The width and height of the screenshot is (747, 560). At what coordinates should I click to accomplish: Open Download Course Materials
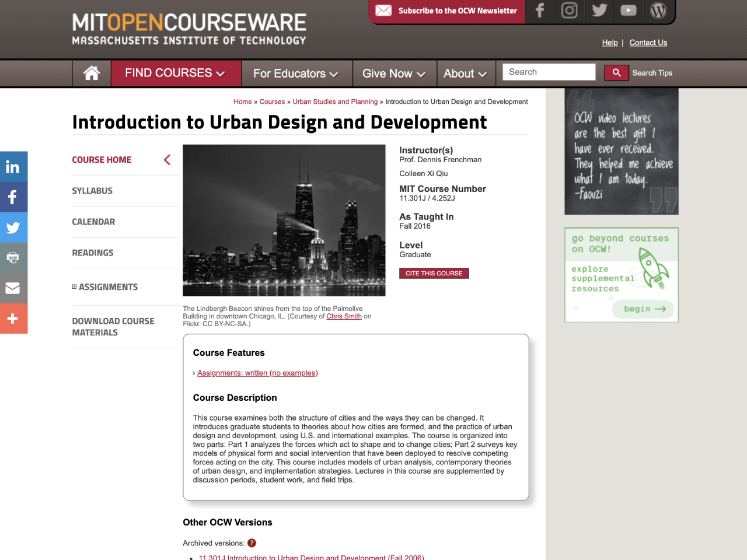point(113,327)
